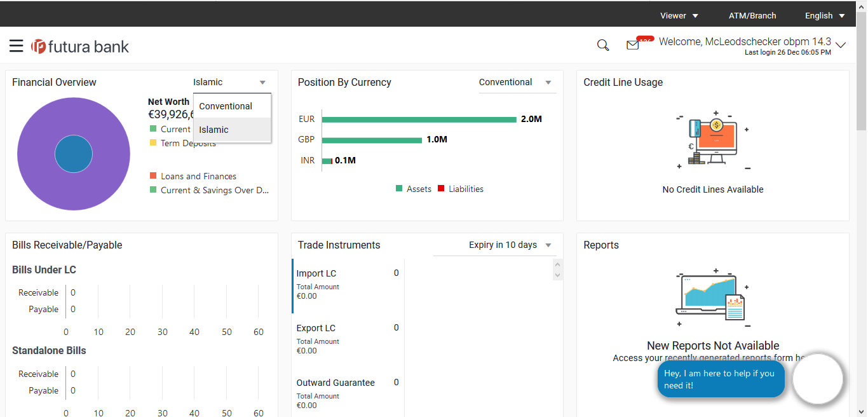Click the Last login timestamp text

(788, 52)
